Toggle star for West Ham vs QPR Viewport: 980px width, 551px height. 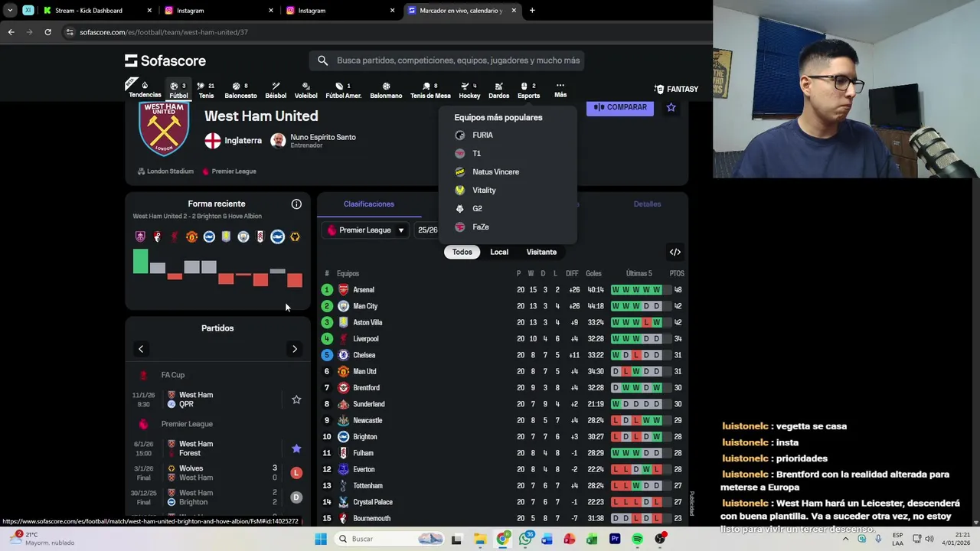pos(296,399)
